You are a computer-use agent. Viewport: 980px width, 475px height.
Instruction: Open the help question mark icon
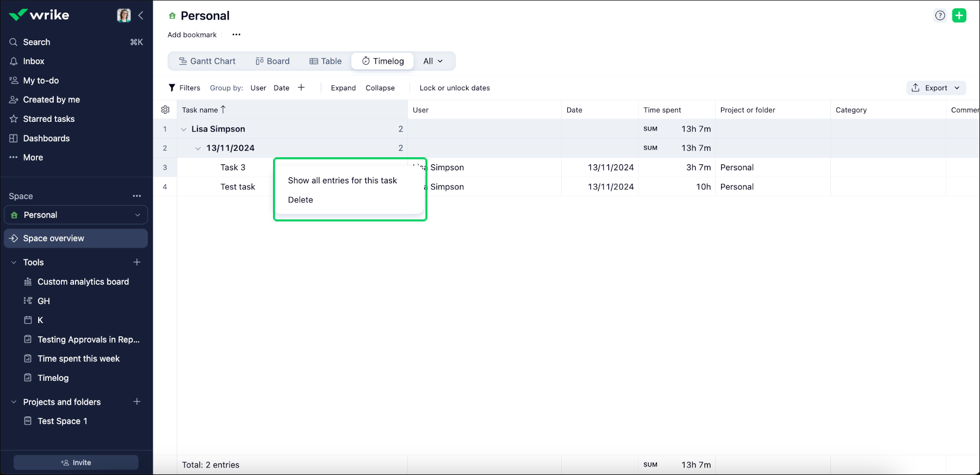pos(940,15)
